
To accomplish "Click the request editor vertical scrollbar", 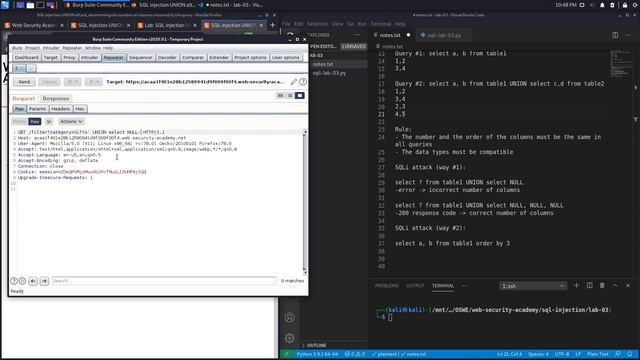I will [x=304, y=202].
